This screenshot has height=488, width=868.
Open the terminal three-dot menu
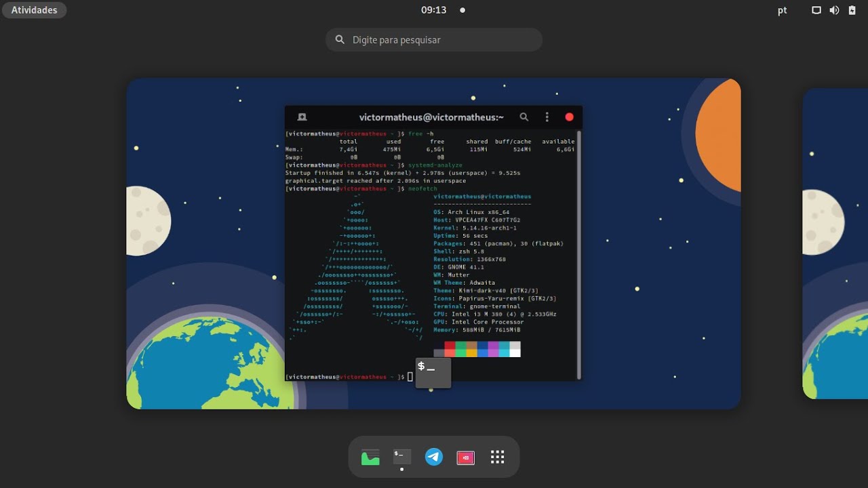pyautogui.click(x=547, y=117)
